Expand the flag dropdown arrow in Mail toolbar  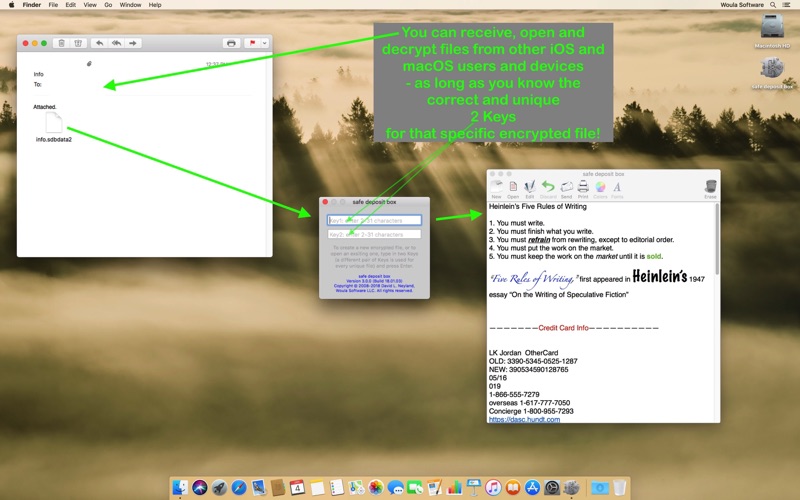(265, 43)
